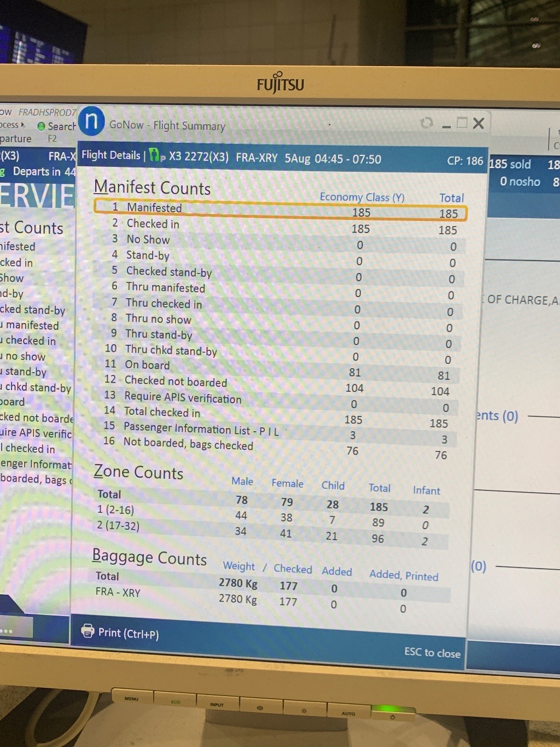
Task: Close the GoNow Flight Summary window
Action: pos(479,124)
